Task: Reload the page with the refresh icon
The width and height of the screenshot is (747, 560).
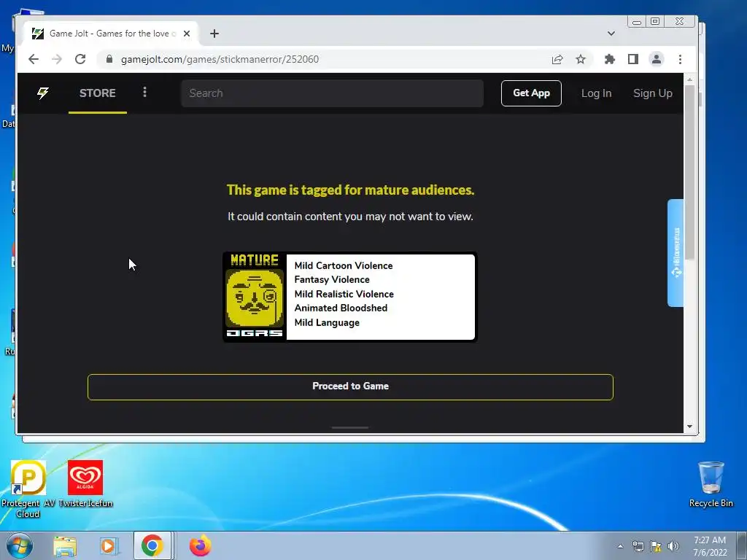Action: tap(80, 59)
